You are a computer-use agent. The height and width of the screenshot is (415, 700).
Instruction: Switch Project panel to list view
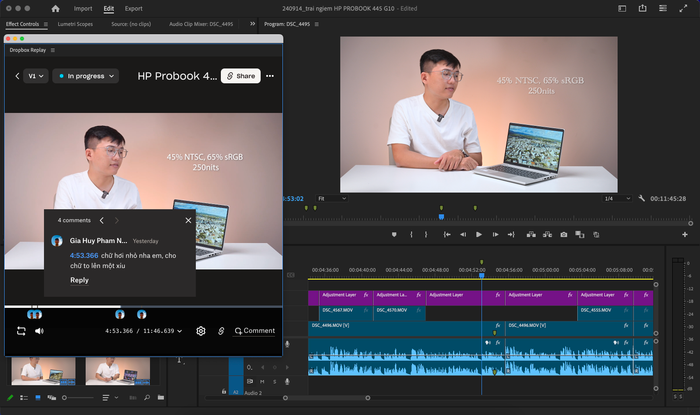point(24,397)
